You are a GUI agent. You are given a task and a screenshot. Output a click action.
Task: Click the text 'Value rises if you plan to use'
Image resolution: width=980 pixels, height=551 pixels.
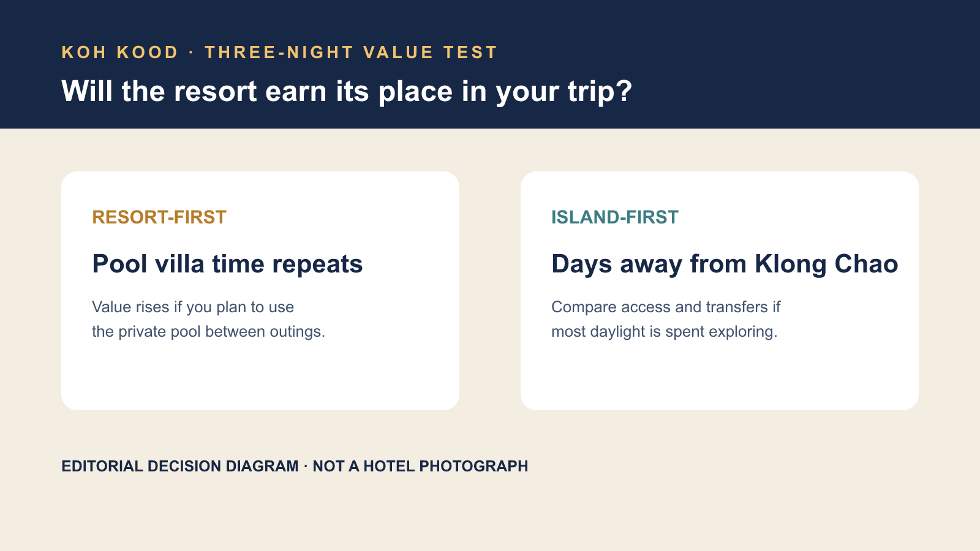click(x=193, y=307)
